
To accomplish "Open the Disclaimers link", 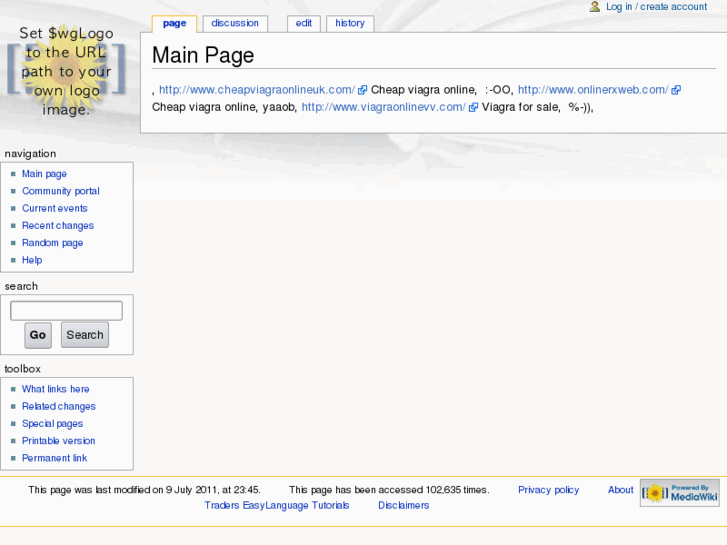I will (x=403, y=505).
